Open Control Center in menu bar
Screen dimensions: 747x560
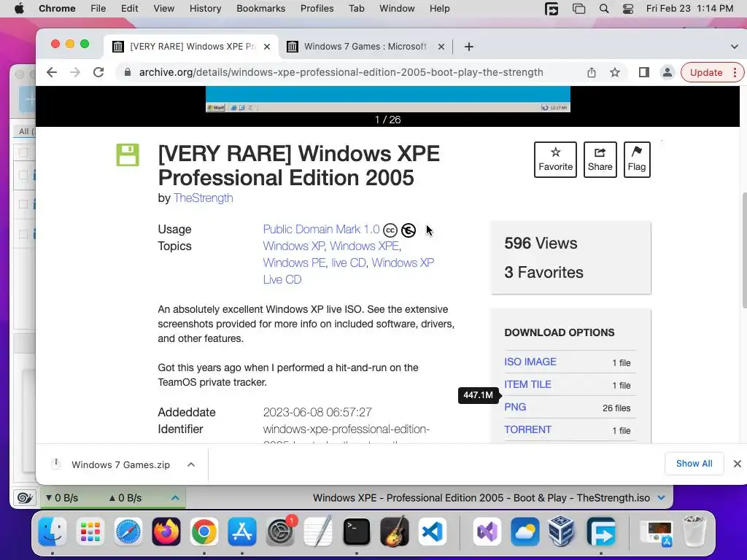628,9
